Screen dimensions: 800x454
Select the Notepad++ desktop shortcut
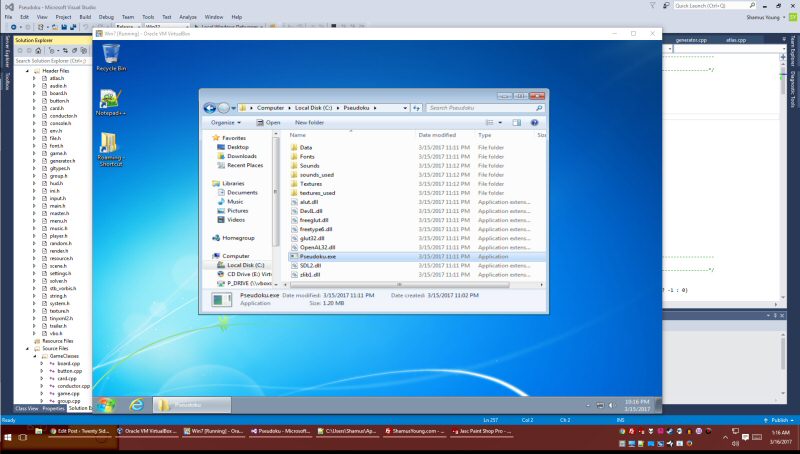110,102
